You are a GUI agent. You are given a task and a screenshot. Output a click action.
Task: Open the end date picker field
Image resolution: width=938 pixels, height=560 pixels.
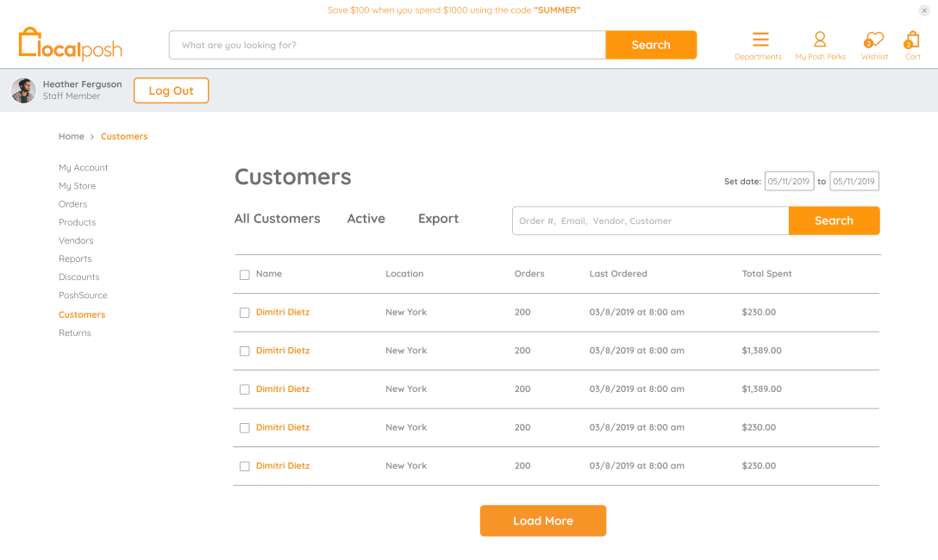coord(854,181)
